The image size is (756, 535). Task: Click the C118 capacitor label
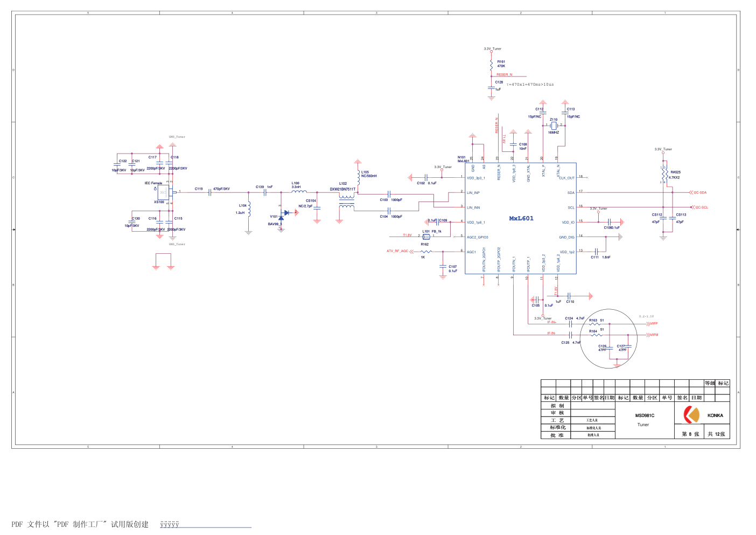[x=174, y=157]
